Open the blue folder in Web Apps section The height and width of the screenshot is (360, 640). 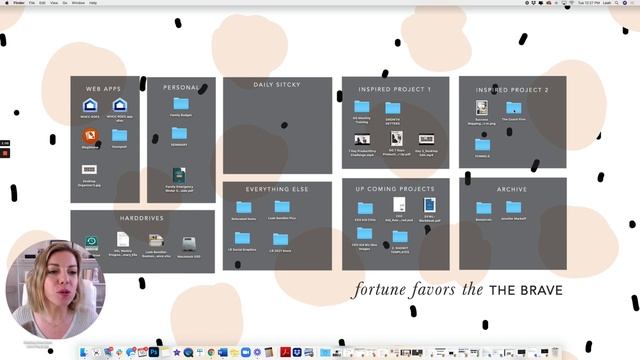click(x=120, y=135)
